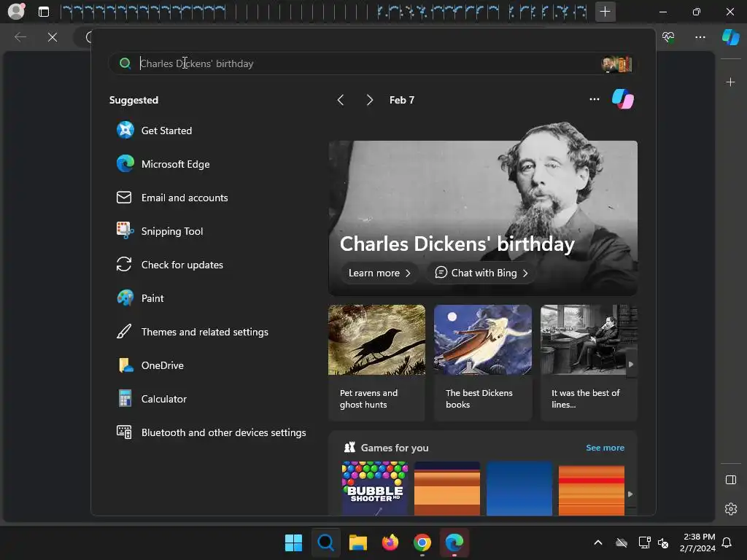
Task: Open Calculator from suggested apps
Action: (152, 399)
